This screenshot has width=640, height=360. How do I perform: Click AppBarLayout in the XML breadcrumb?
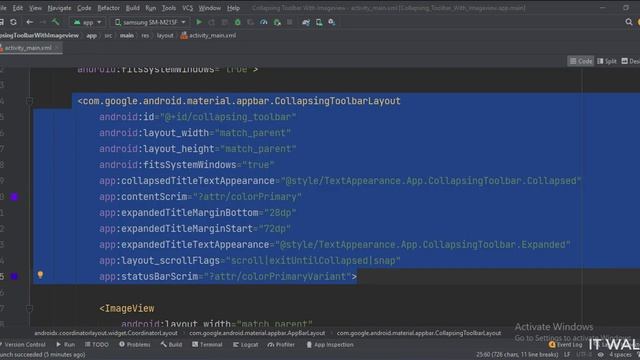(257, 333)
